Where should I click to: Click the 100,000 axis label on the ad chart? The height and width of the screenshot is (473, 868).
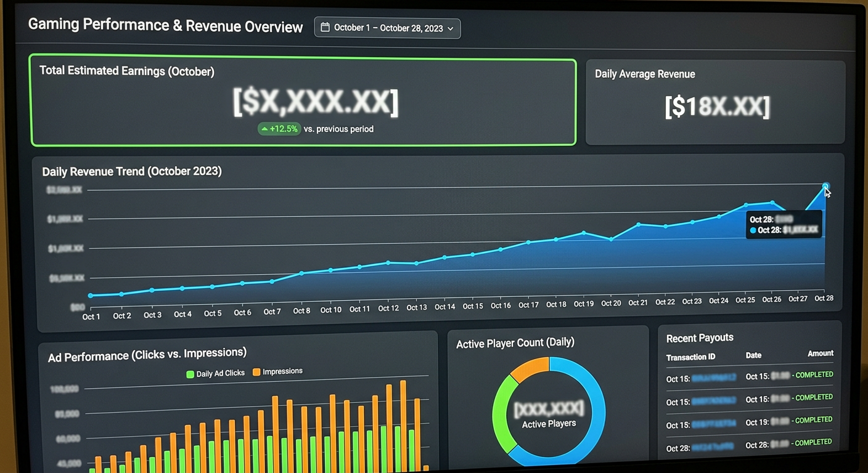pos(64,389)
